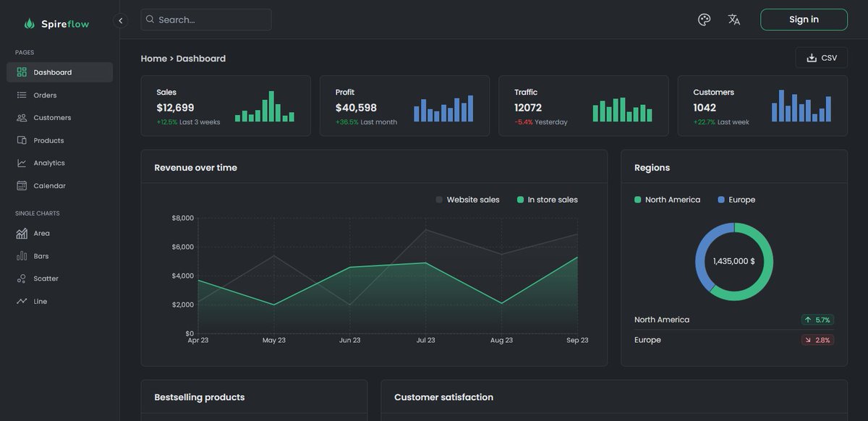The image size is (868, 421).
Task: Select the Orders icon in the sidebar
Action: click(x=45, y=94)
